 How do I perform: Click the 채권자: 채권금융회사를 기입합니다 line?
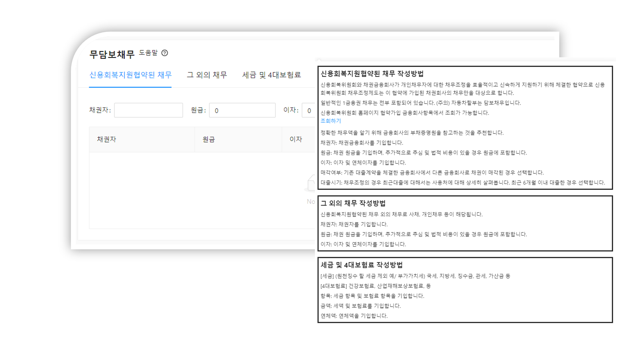point(362,143)
